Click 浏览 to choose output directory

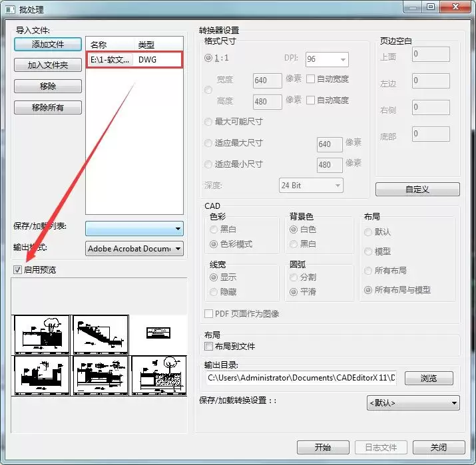pyautogui.click(x=429, y=378)
